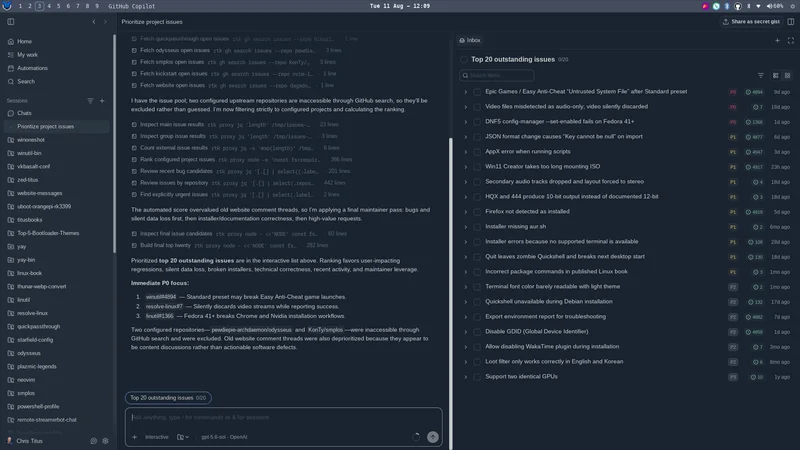
Task: Expand the Win11 Creator mounting ISO issue
Action: [465, 167]
